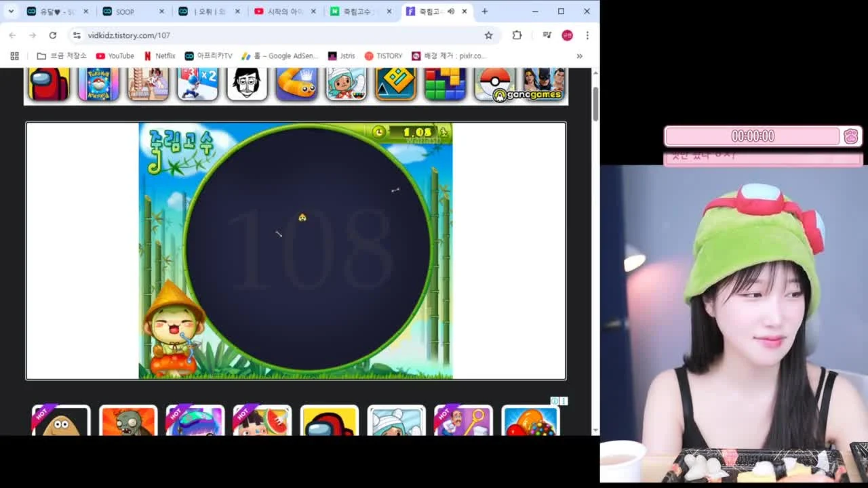Open the Plants vs Zombies game tile
Screen dimensions: 868x488
pos(128,420)
